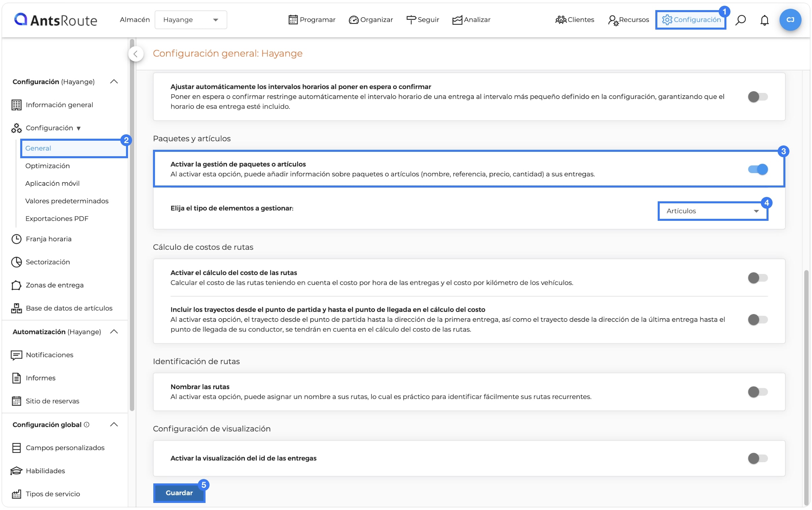This screenshot has height=510, width=812.
Task: Click the Base de datos de artículos icon
Action: [x=16, y=308]
